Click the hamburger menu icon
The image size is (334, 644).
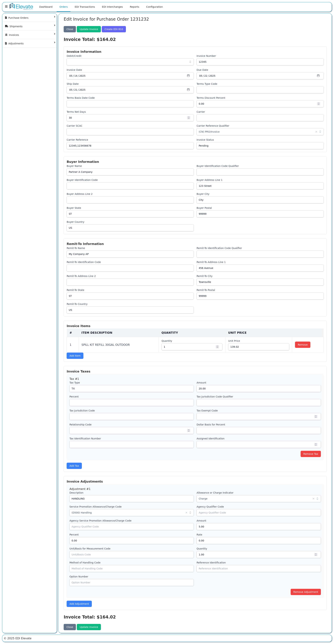6,7
